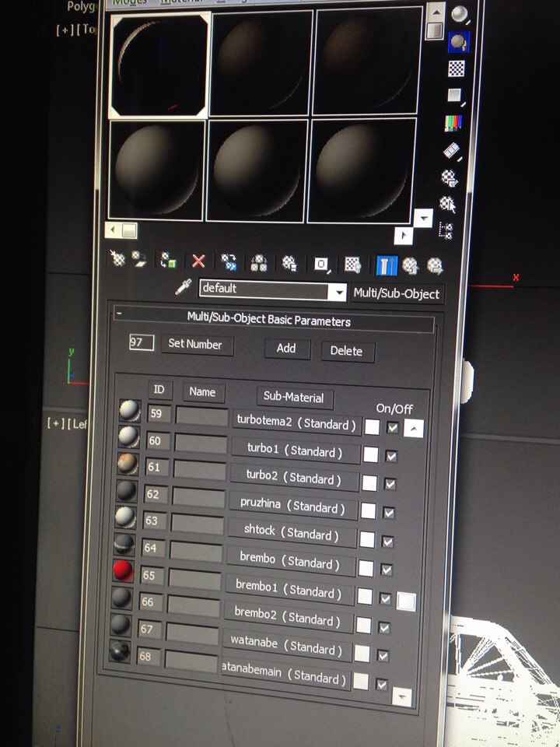
Task: Click the sphere preview for ID 59
Action: pos(130,411)
